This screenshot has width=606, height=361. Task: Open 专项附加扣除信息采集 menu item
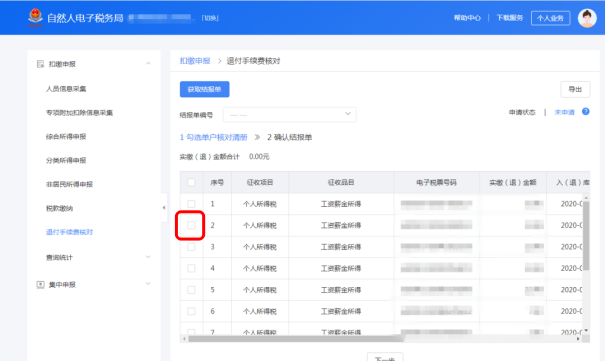pyautogui.click(x=79, y=113)
